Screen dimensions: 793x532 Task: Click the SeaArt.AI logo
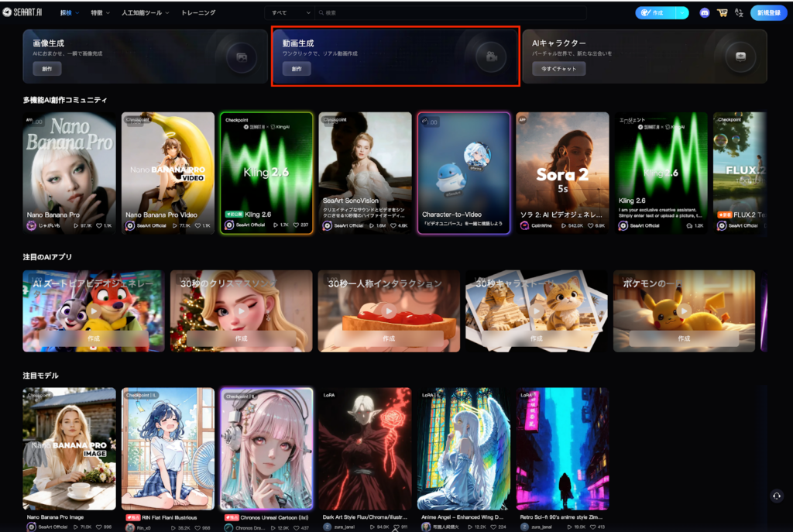click(x=22, y=13)
